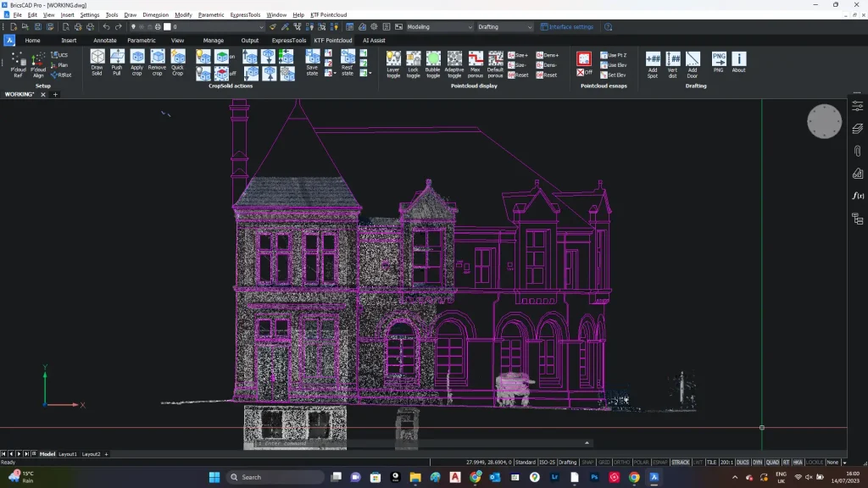The image size is (868, 488).
Task: Switch to the KTF Pointcloud ribbon tab
Action: pos(333,40)
